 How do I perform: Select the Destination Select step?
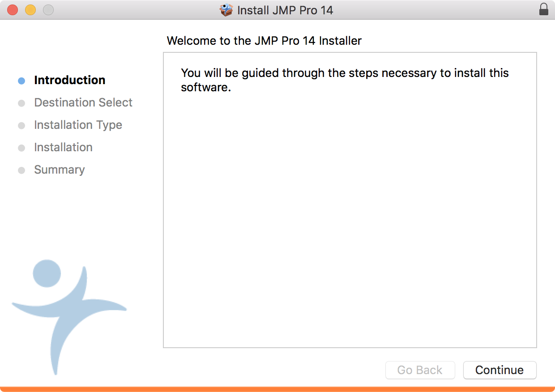point(83,102)
